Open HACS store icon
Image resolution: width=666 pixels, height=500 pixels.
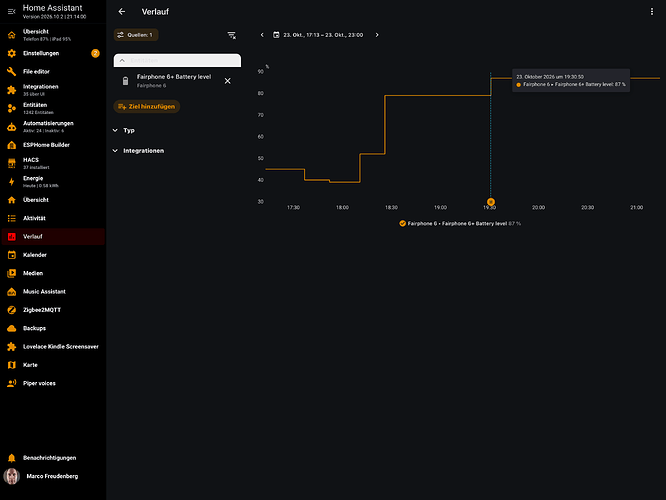tap(11, 163)
